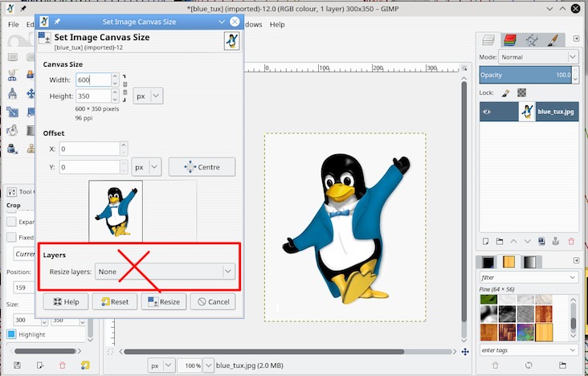
Task: Click the Centre button
Action: (x=202, y=167)
